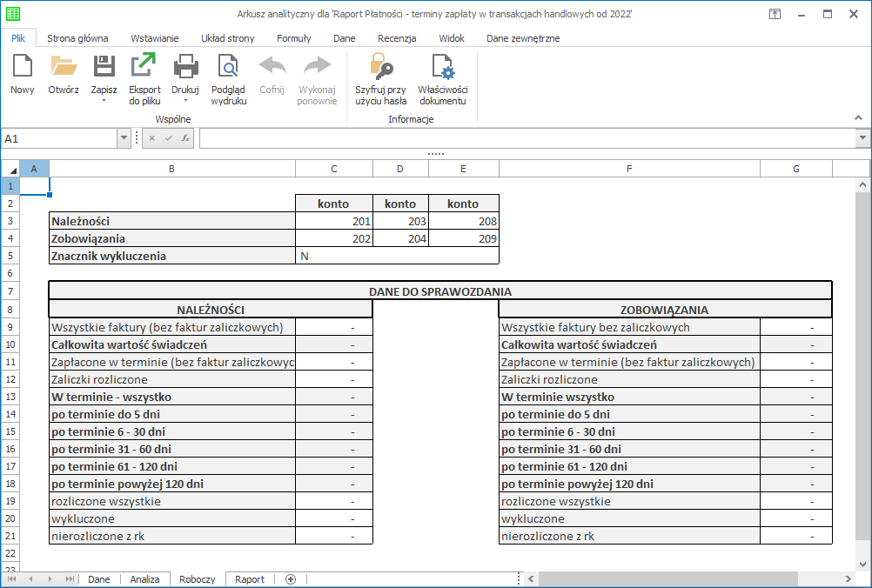Click the select-all corner of the grid

click(10, 169)
